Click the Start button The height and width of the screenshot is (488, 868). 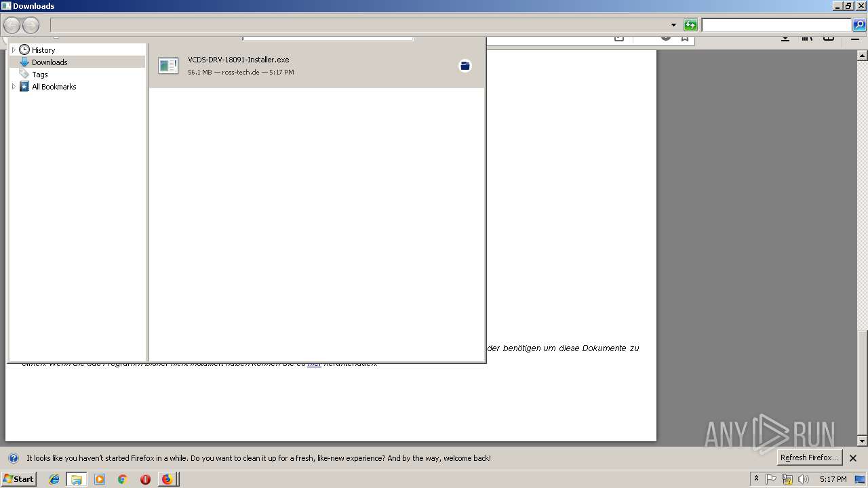click(x=19, y=479)
